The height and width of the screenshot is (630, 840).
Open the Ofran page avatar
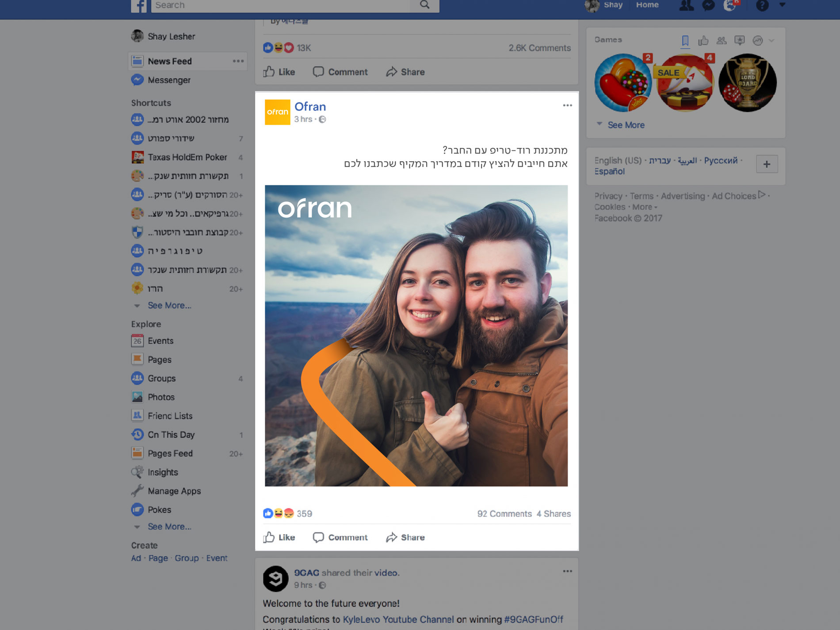(277, 112)
